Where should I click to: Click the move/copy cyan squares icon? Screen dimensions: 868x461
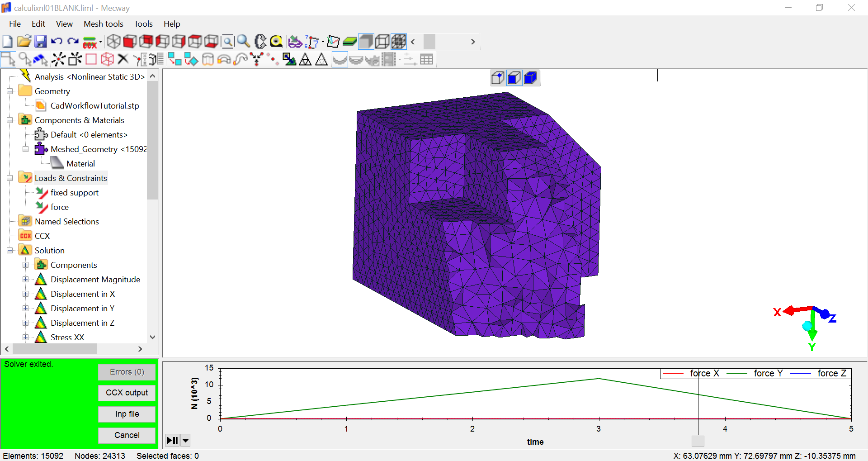(x=175, y=59)
